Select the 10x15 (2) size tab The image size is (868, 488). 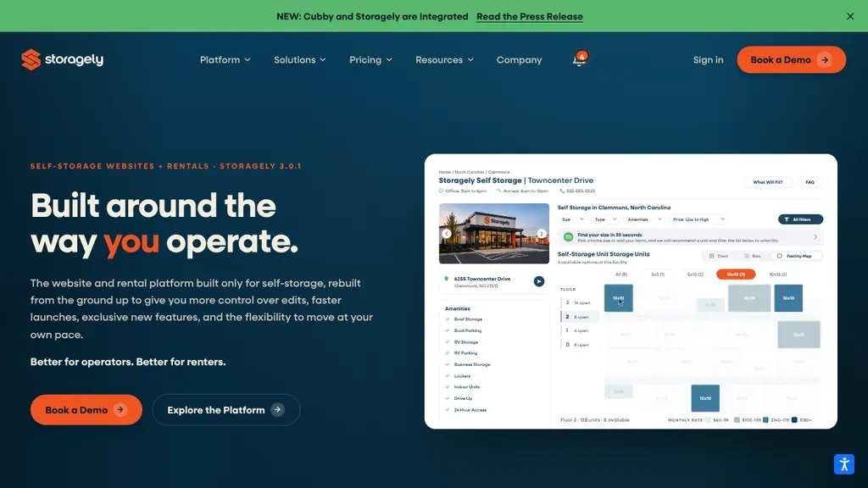(x=778, y=274)
